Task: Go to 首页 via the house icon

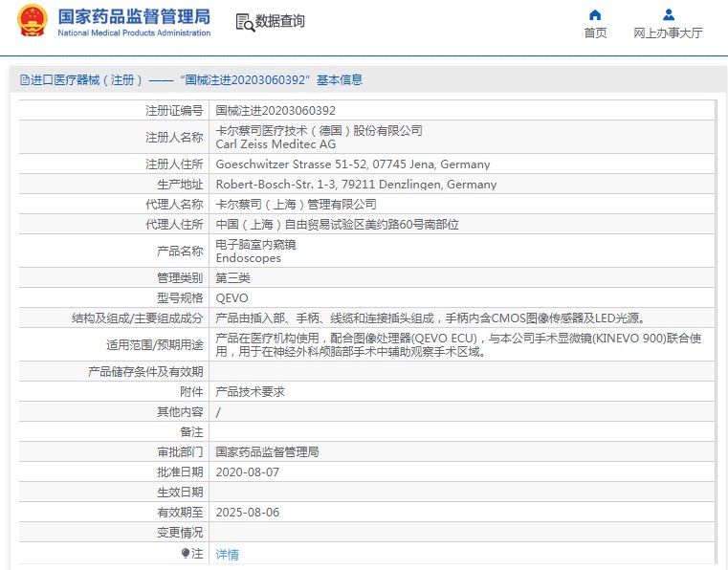Action: pyautogui.click(x=595, y=15)
